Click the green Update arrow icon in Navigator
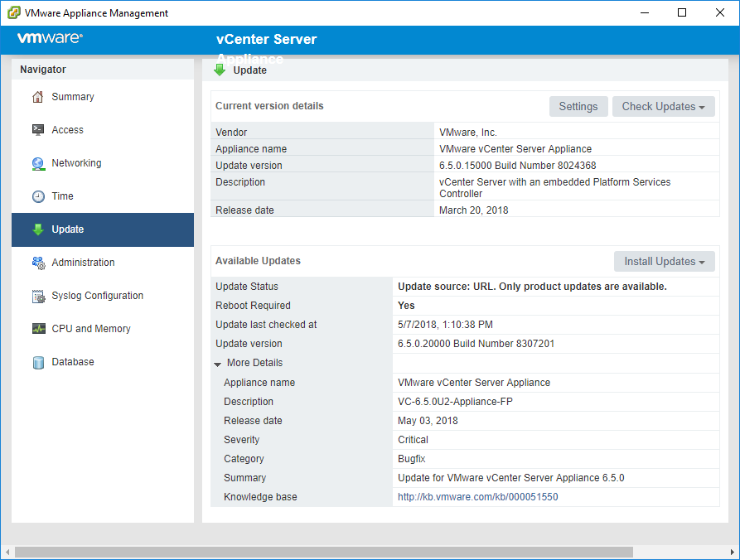 pos(38,229)
